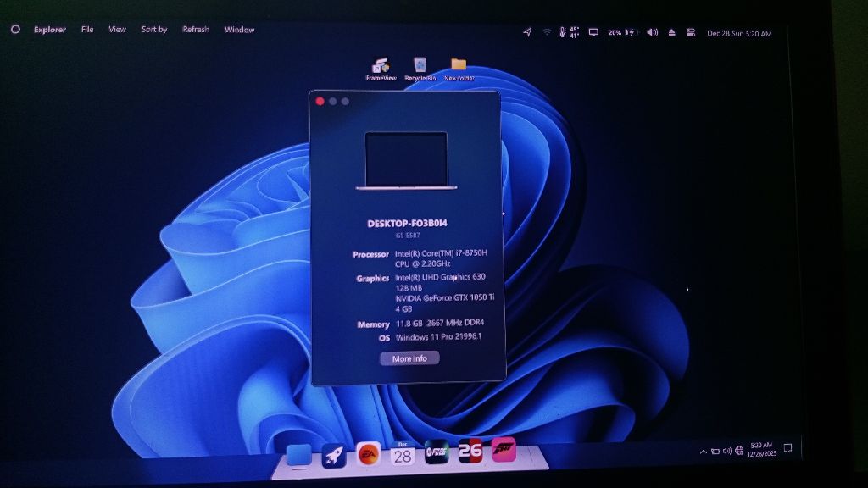Image resolution: width=868 pixels, height=488 pixels.
Task: Open the pink Forza dock icon
Action: tap(506, 453)
